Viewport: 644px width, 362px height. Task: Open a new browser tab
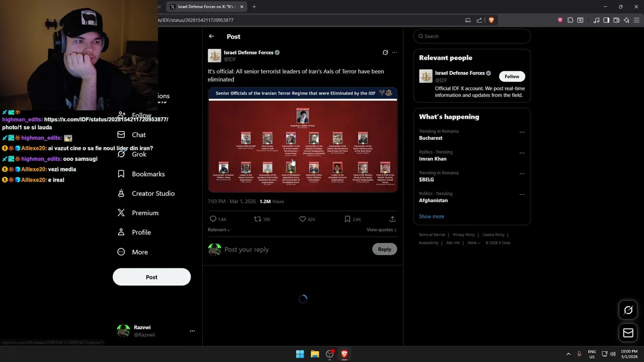[x=254, y=7]
